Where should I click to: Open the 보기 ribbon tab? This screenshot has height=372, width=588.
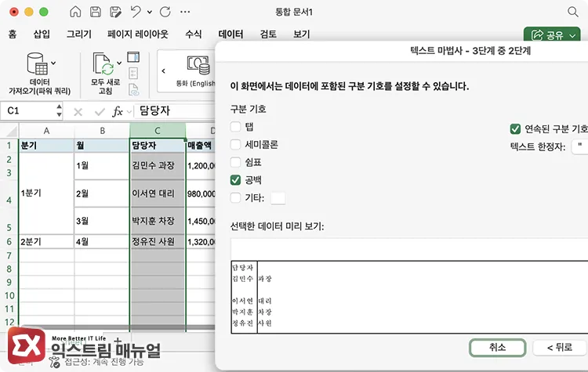click(302, 34)
